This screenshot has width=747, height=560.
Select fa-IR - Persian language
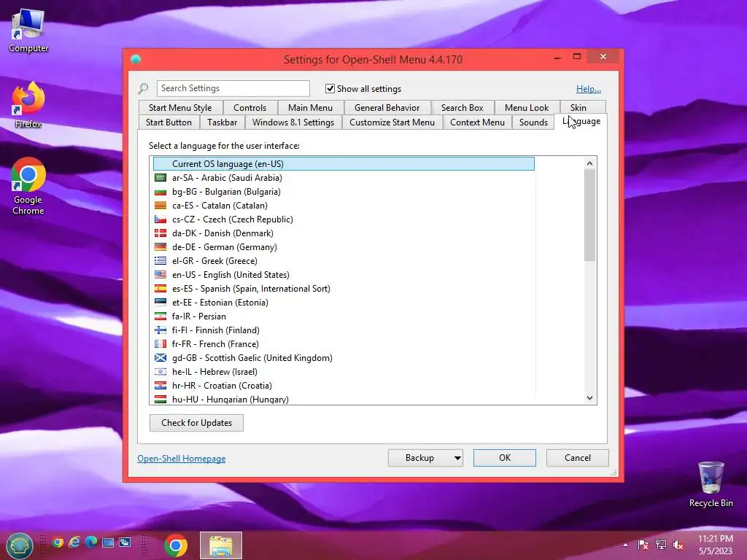(x=344, y=316)
